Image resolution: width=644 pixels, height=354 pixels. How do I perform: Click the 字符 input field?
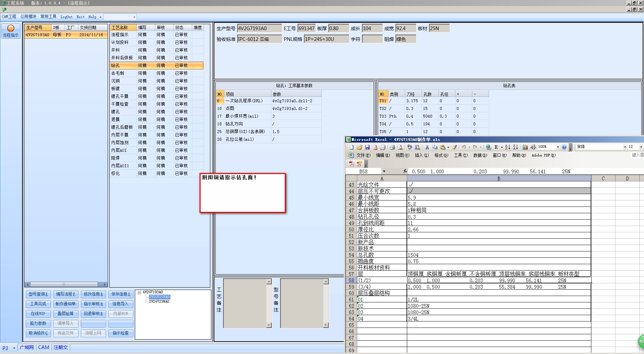372,39
